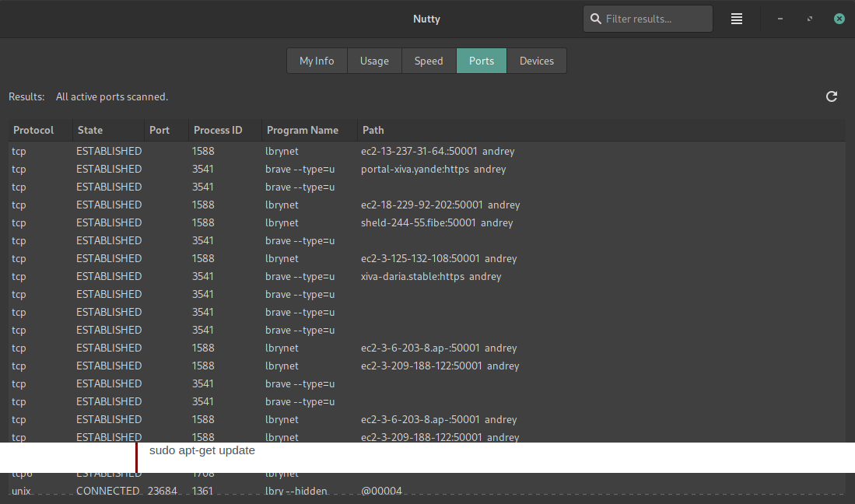
Task: Click the refresh ports scan icon
Action: tap(832, 96)
